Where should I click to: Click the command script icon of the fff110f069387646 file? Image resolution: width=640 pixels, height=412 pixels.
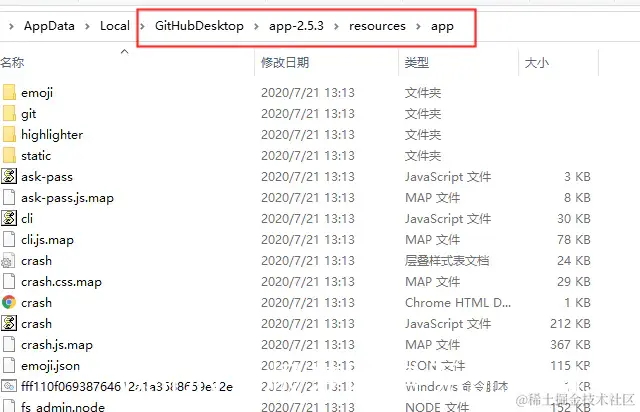[9, 386]
